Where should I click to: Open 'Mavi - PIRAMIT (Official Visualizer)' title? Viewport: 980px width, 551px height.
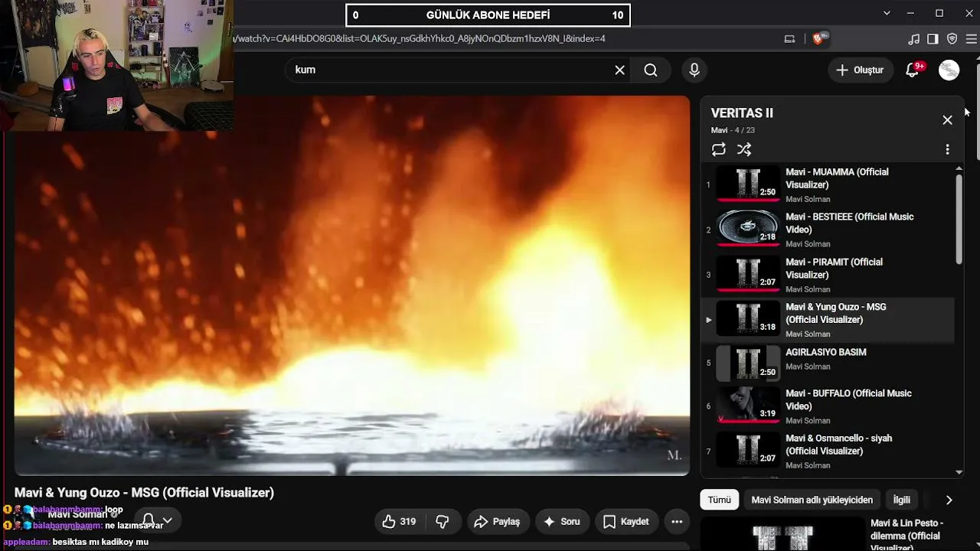coord(834,269)
